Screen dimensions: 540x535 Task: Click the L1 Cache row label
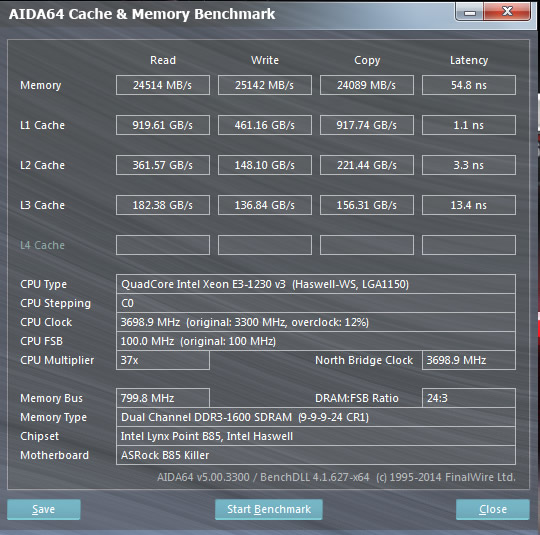(42, 125)
